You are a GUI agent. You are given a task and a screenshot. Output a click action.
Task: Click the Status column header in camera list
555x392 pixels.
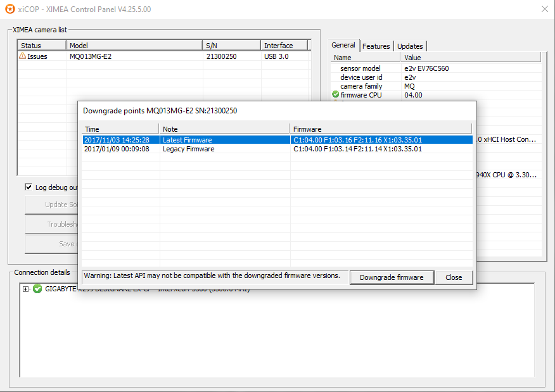click(x=42, y=46)
